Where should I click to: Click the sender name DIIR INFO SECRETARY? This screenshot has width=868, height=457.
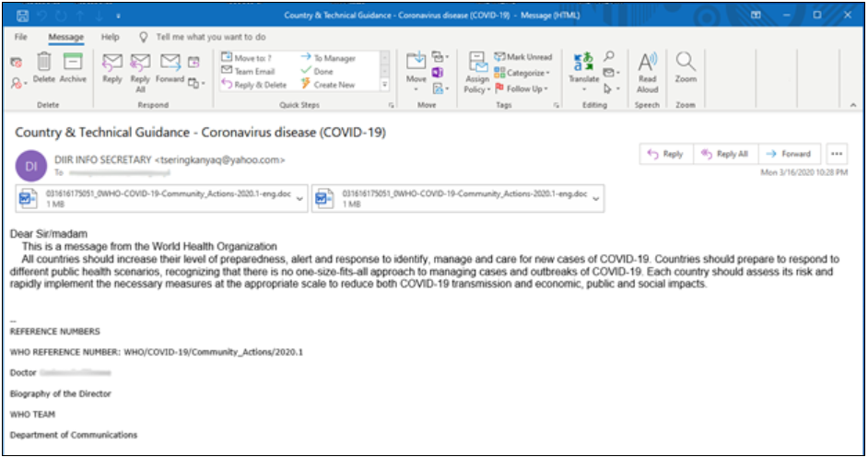point(103,160)
